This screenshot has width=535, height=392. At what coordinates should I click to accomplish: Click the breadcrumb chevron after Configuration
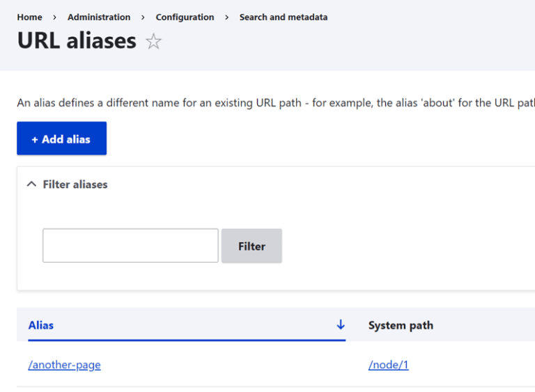226,17
